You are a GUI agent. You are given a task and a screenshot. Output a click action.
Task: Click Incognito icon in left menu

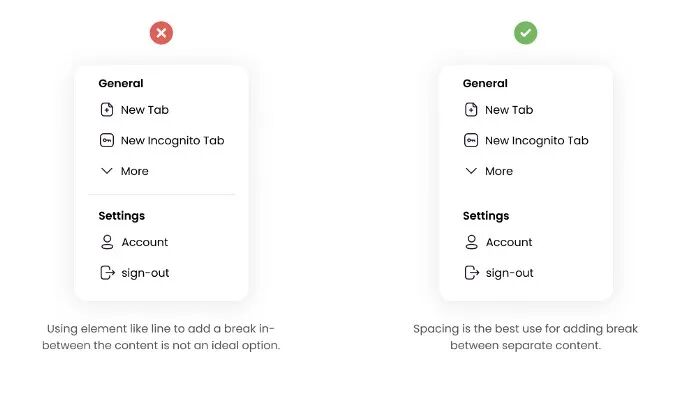107,141
